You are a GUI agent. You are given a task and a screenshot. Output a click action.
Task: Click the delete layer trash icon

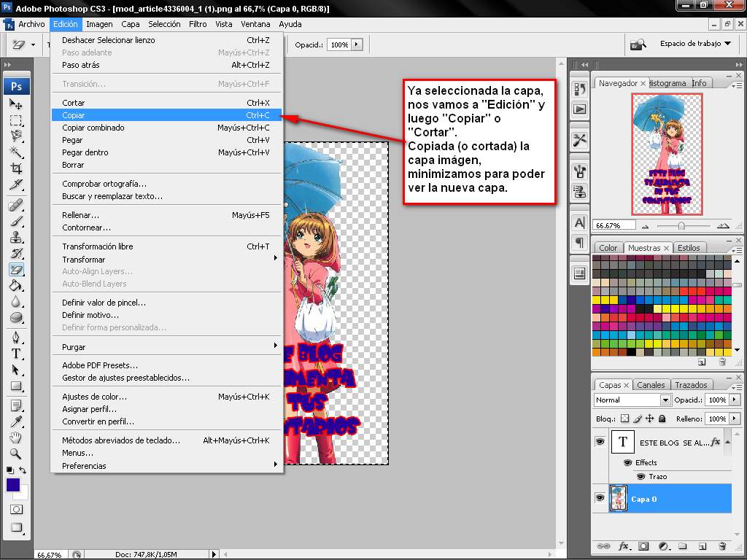(722, 546)
